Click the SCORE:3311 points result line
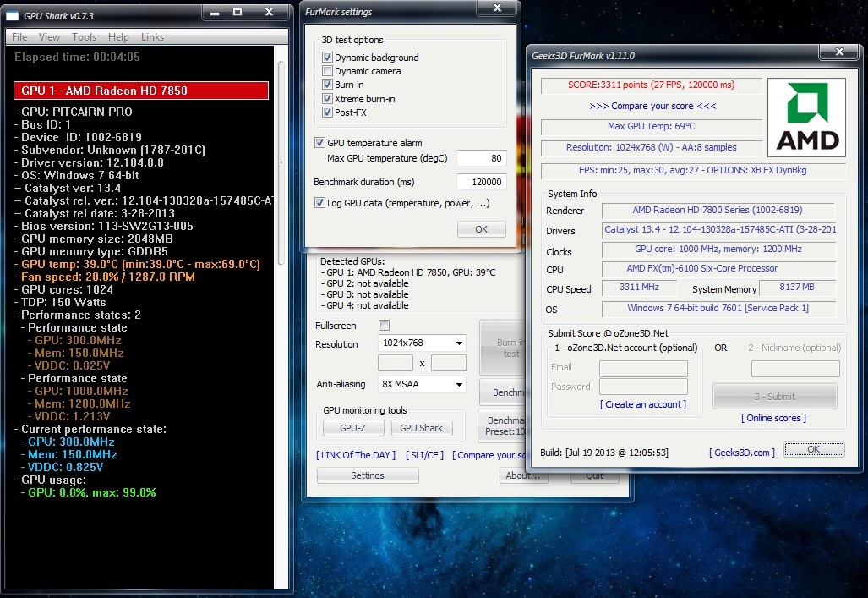868x598 pixels. tap(652, 85)
